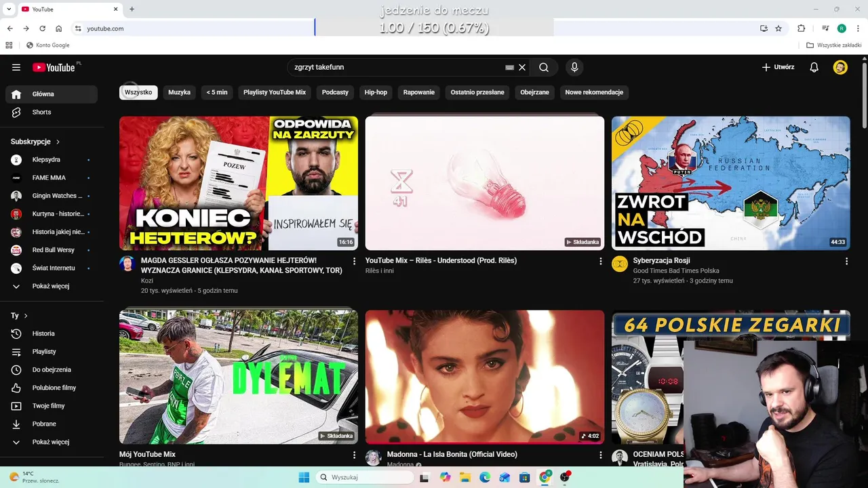Viewport: 868px width, 488px height.
Task: Open the notifications bell
Action: click(x=814, y=67)
